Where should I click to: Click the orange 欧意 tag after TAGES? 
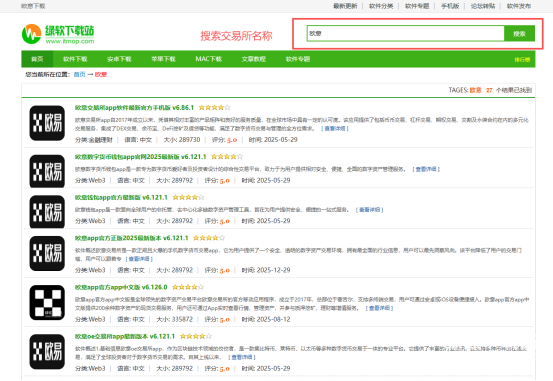tap(475, 90)
